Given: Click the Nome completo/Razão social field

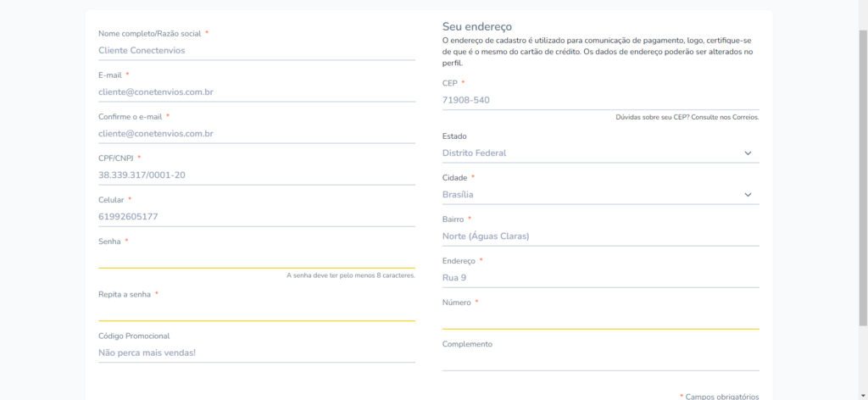Looking at the screenshot, I should (x=257, y=50).
